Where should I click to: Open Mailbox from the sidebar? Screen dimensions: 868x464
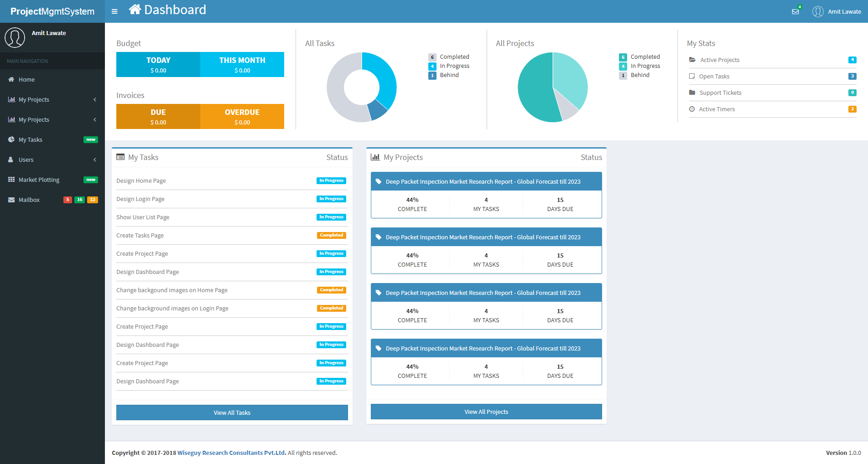point(52,200)
